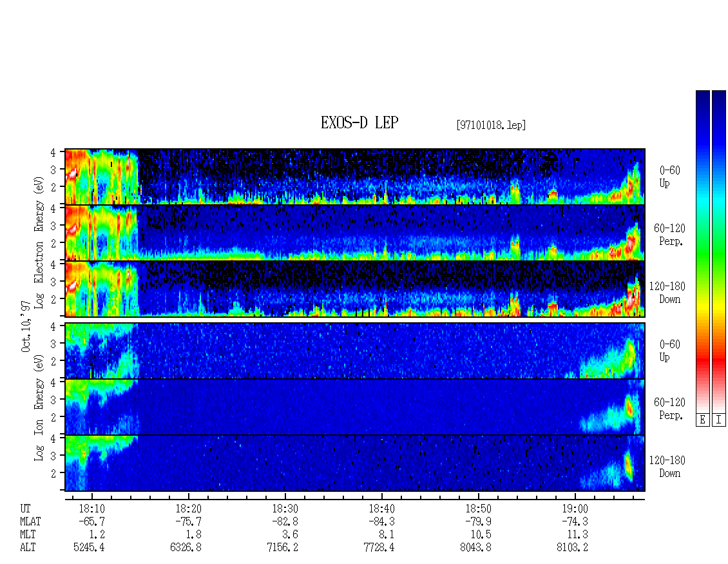Screen dimensions: 728x564
Task: Click the Oct.10,'97 date label
Action: coord(26,326)
